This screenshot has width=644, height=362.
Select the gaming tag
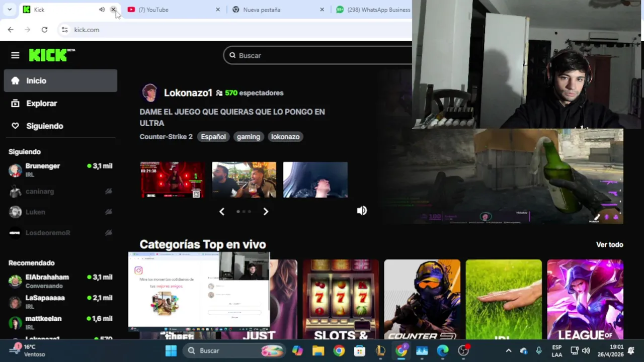click(249, 137)
